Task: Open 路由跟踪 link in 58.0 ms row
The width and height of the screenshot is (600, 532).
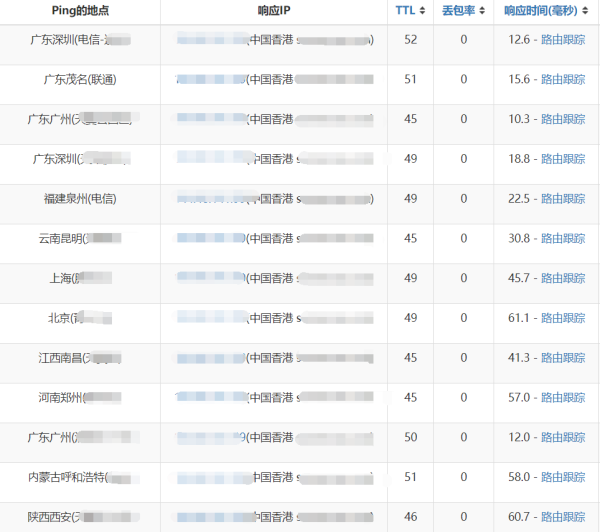Action: (563, 477)
